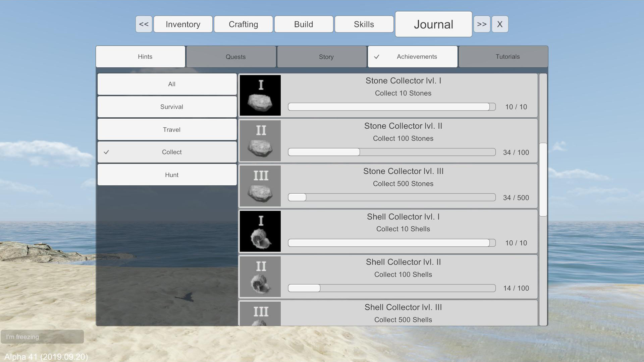The height and width of the screenshot is (362, 644).
Task: Click the 'Shell Collector lvl. I' title
Action: (403, 217)
